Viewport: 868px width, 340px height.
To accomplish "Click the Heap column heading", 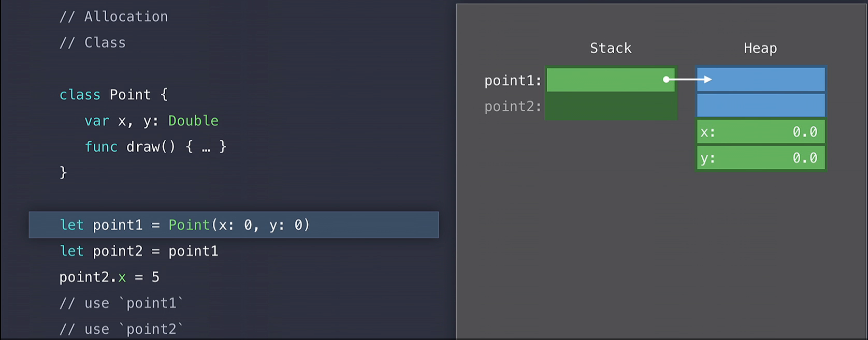I will pyautogui.click(x=760, y=48).
